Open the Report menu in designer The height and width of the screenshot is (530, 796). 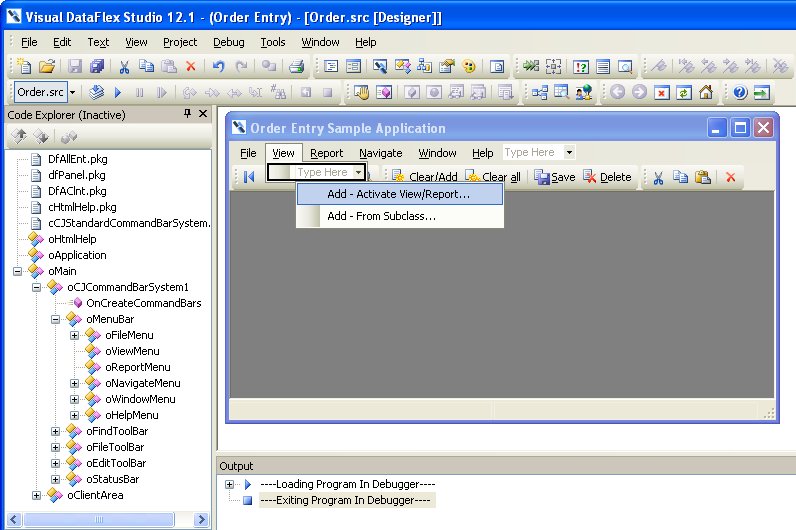(x=326, y=153)
